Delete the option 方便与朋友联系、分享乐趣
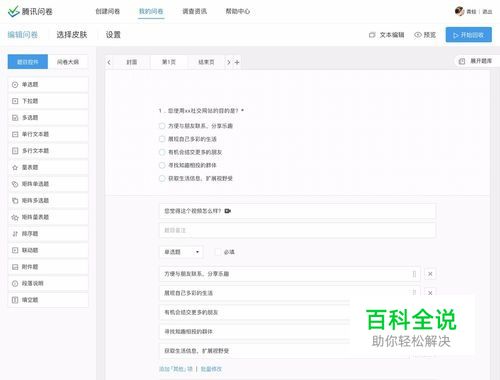The height and width of the screenshot is (380, 500). [430, 274]
